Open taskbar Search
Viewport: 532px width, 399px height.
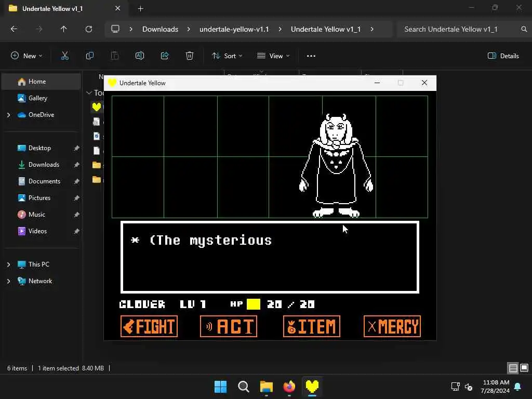pos(243,387)
